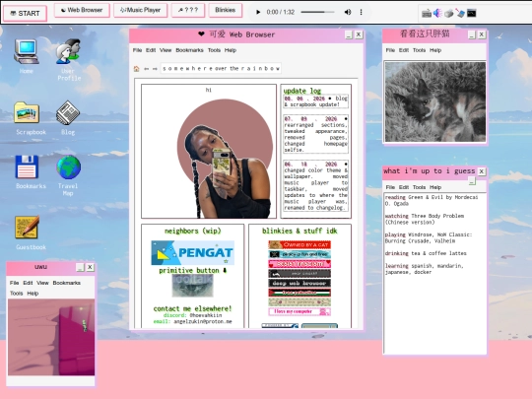Click the discord handle text

click(206, 315)
